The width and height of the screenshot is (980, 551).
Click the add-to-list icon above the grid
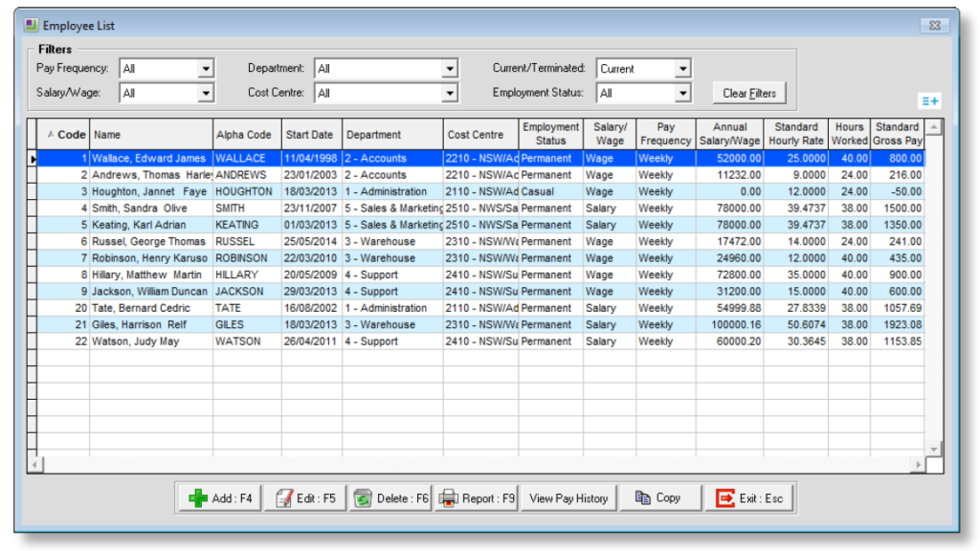(929, 99)
